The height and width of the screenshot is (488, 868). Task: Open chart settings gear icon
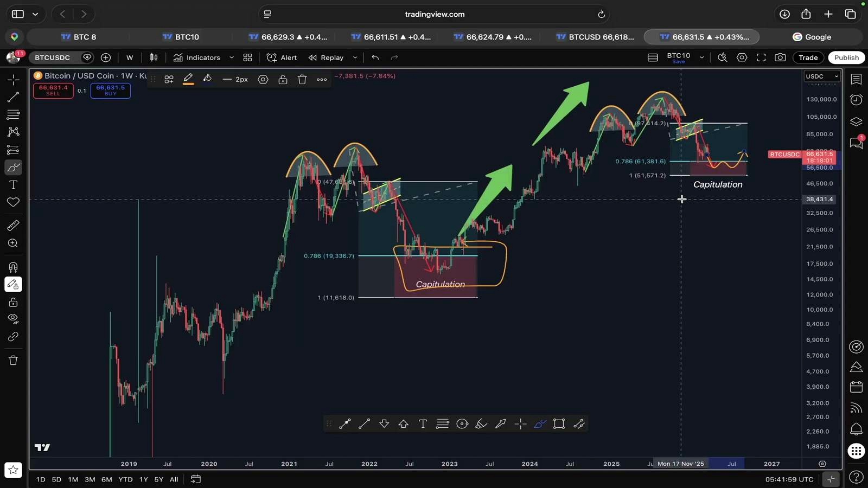742,57
